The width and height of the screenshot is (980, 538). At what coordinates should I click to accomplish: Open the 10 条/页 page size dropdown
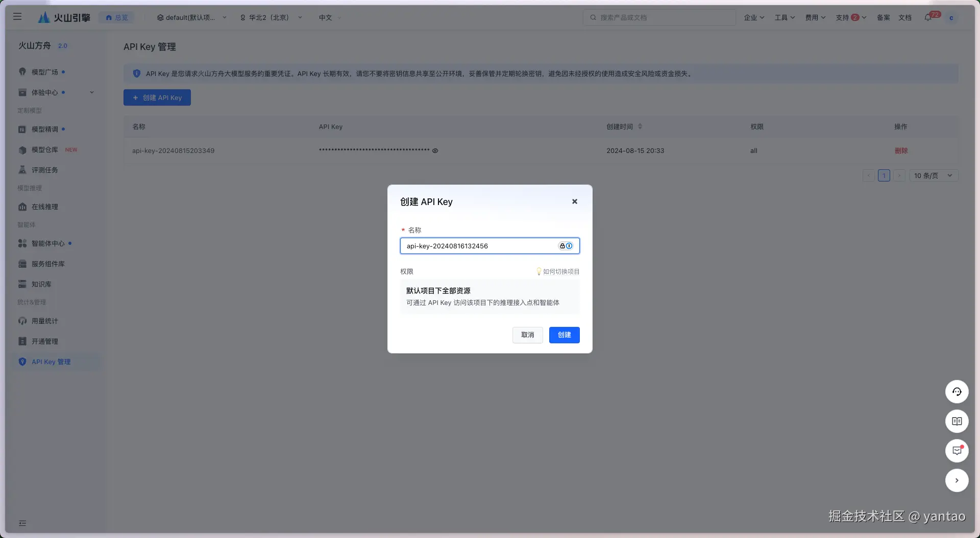(x=934, y=175)
